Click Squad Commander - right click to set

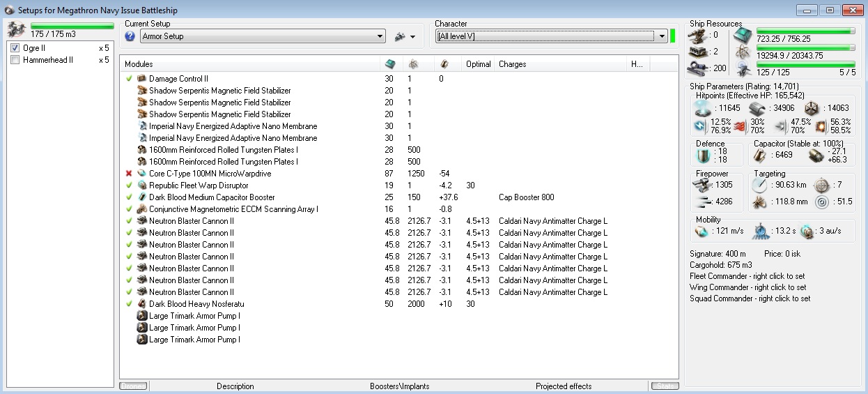[x=750, y=298]
